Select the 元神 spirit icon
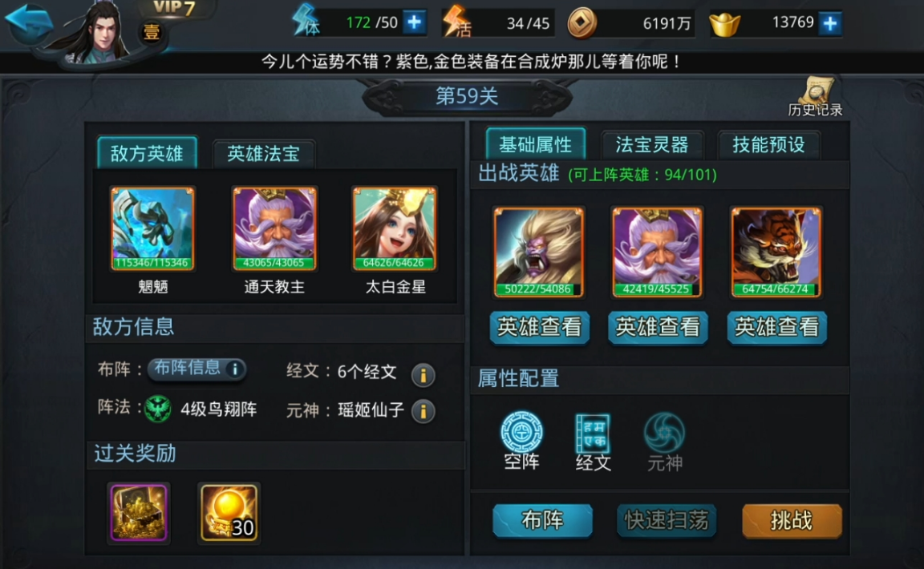Image resolution: width=924 pixels, height=569 pixels. click(x=665, y=442)
